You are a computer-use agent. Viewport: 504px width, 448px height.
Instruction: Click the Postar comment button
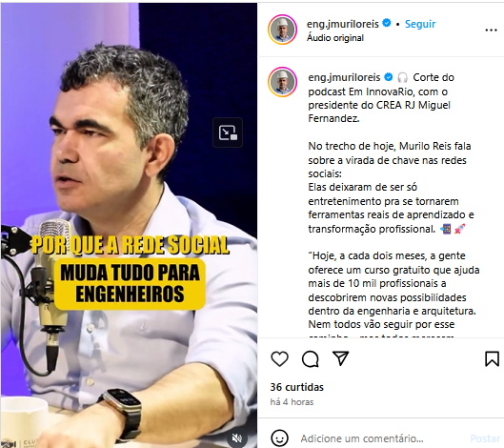coord(485,438)
